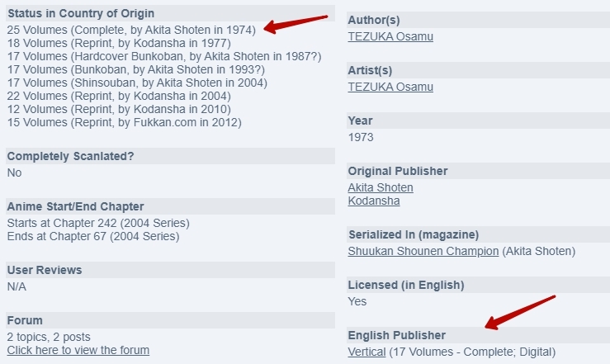This screenshot has width=610, height=364.
Task: Open the TEZUKA Osamu link under Artist(s)
Action: click(x=390, y=87)
